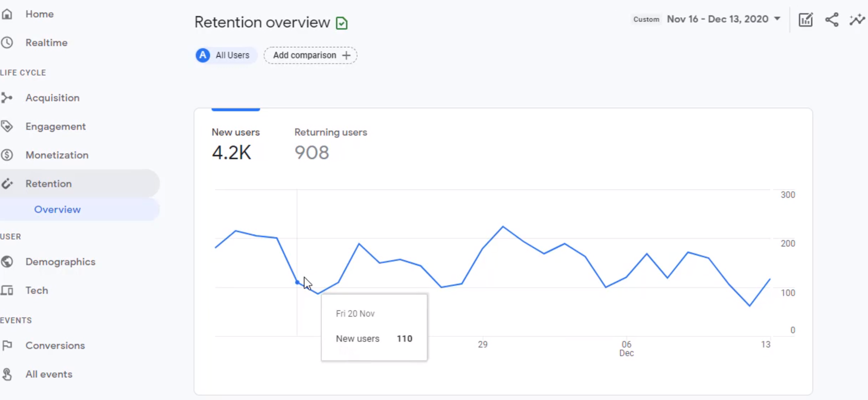
Task: Click the Demographics globe icon
Action: tap(7, 262)
